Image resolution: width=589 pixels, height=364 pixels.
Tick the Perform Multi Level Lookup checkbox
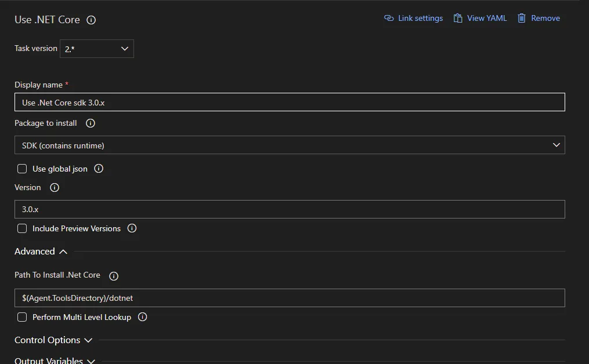pyautogui.click(x=22, y=317)
